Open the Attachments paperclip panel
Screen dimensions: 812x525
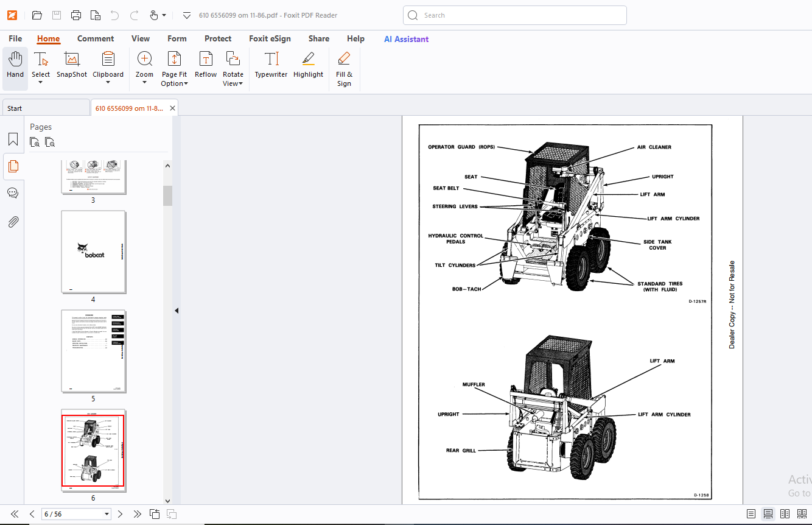pos(13,222)
